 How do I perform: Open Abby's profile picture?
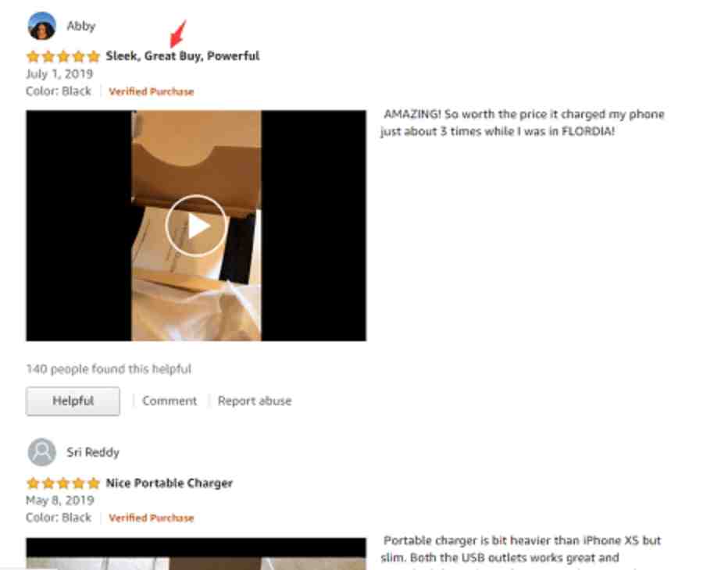(x=41, y=26)
